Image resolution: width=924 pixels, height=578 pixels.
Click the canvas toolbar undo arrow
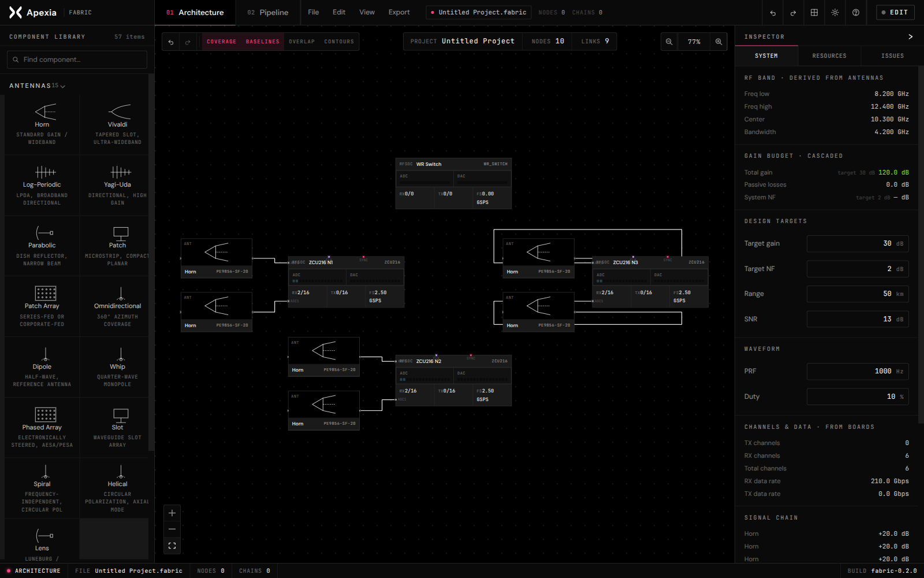pyautogui.click(x=171, y=42)
